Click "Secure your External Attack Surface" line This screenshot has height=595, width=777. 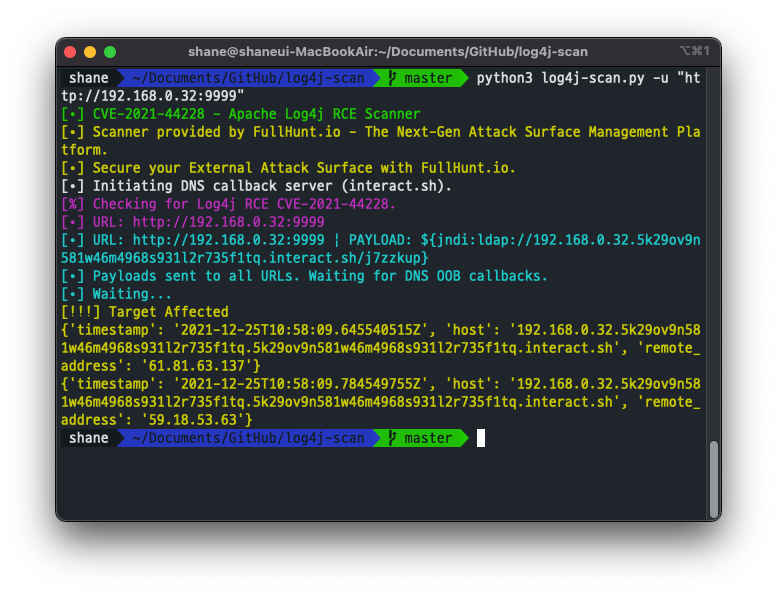coord(288,168)
